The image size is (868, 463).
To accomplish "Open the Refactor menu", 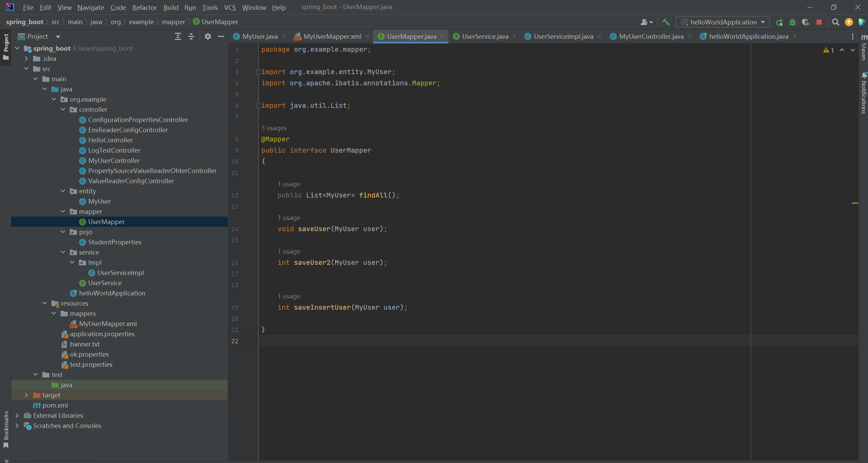I will (144, 7).
